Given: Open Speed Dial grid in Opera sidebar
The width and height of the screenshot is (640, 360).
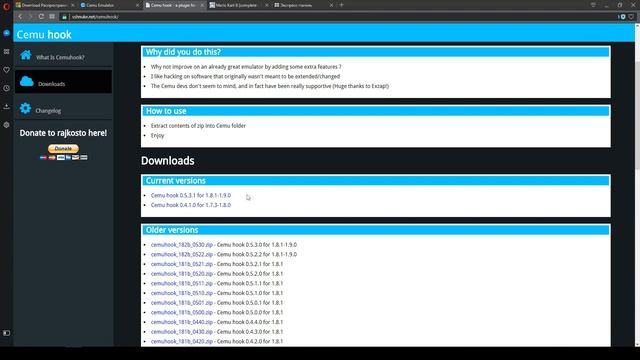Looking at the screenshot, I should (x=6, y=51).
